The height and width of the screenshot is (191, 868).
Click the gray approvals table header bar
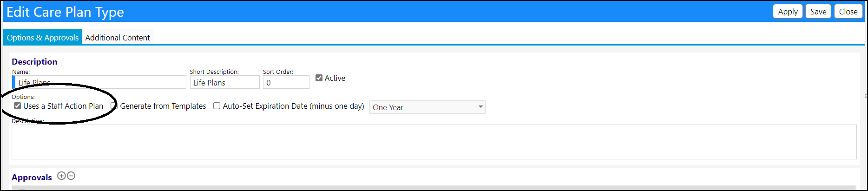point(433,188)
